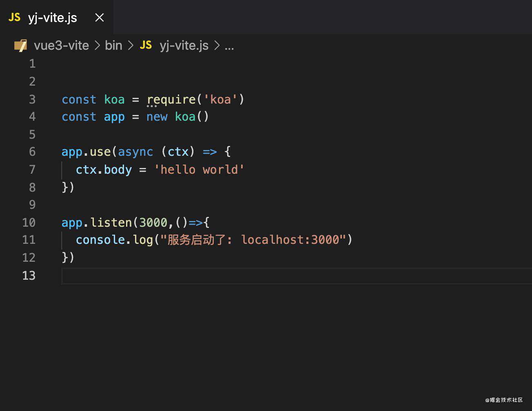The width and height of the screenshot is (532, 411).
Task: Click line number 13 in gutter
Action: (x=29, y=276)
